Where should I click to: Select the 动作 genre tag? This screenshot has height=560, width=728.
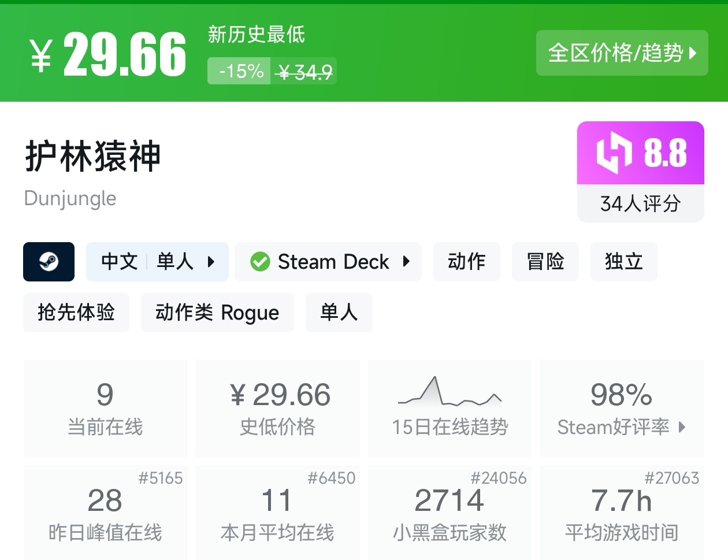466,262
